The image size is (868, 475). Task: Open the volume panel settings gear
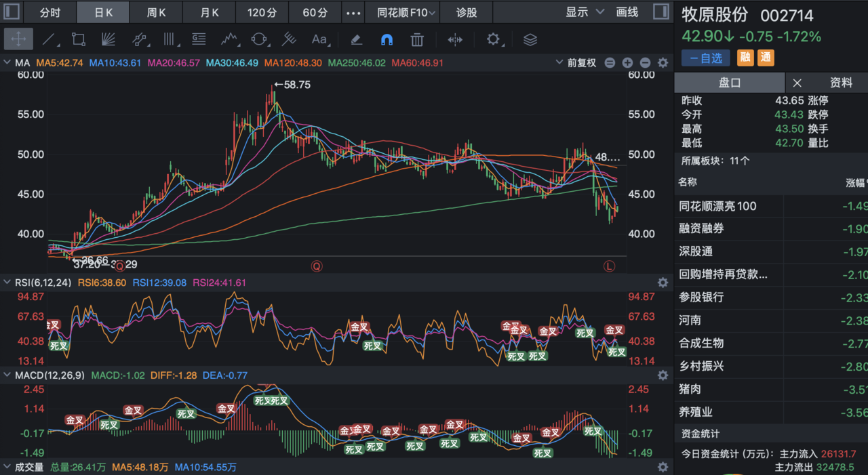click(663, 467)
